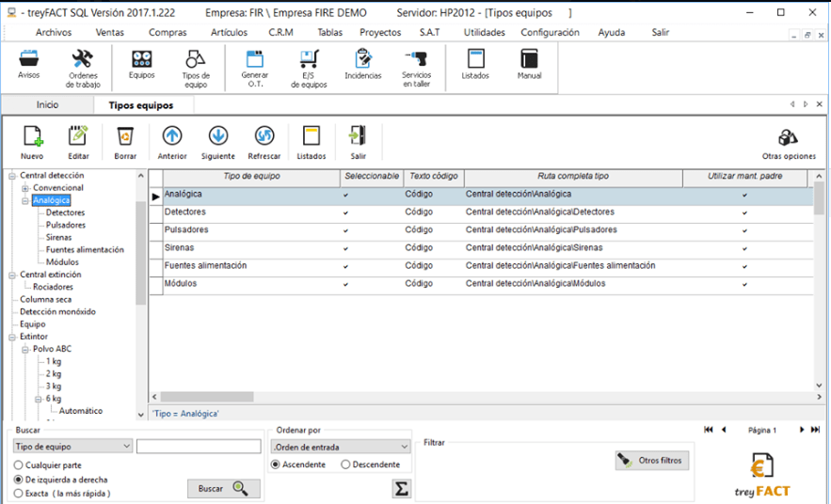Expand the Convencional tree node
This screenshot has width=831, height=504.
coord(24,188)
